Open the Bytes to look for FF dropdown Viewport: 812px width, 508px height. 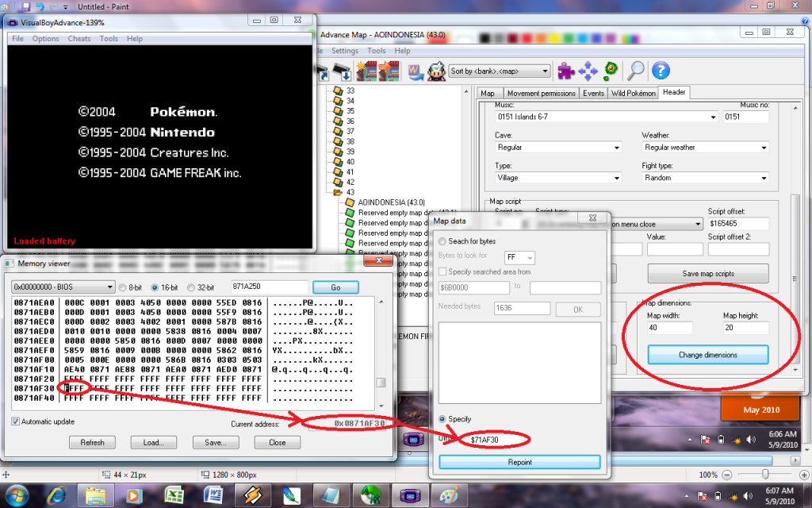point(519,257)
